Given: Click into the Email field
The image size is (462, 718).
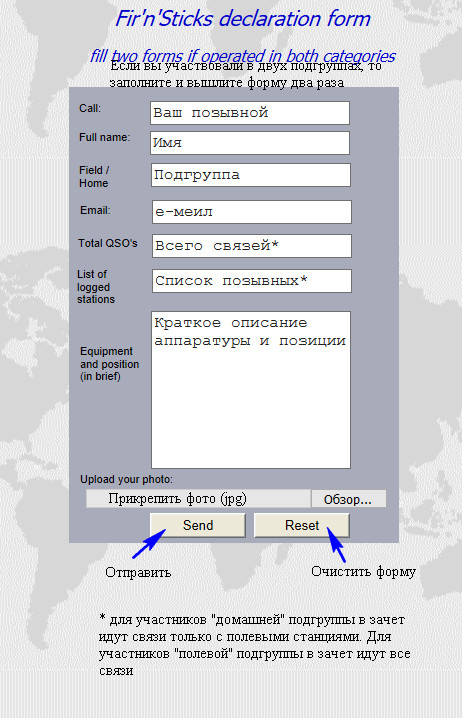Looking at the screenshot, I should 252,212.
